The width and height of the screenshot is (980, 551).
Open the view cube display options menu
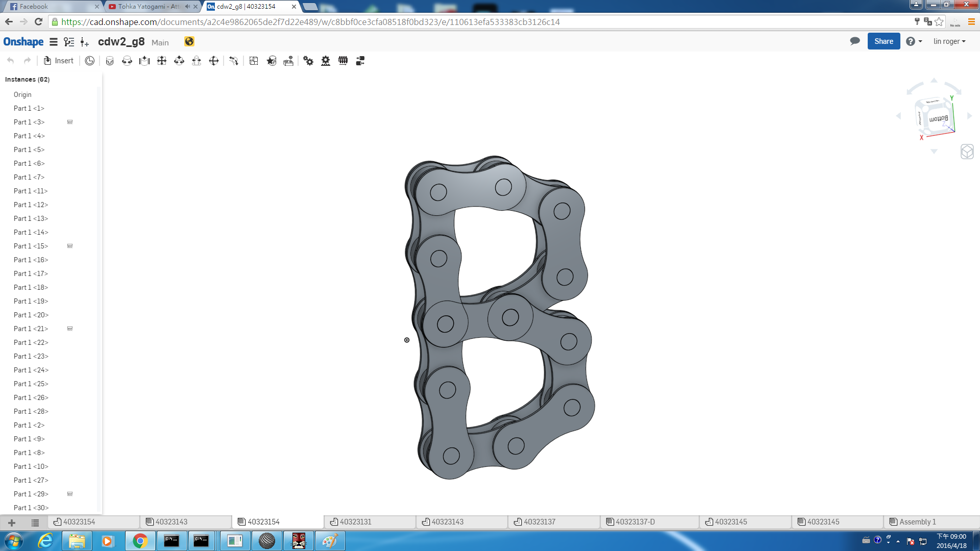967,152
